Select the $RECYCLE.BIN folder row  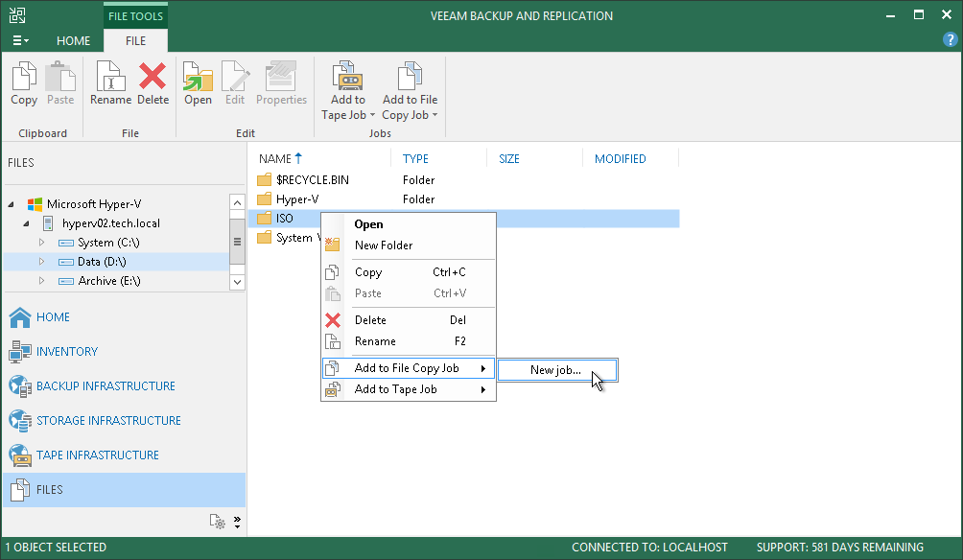pos(463,180)
